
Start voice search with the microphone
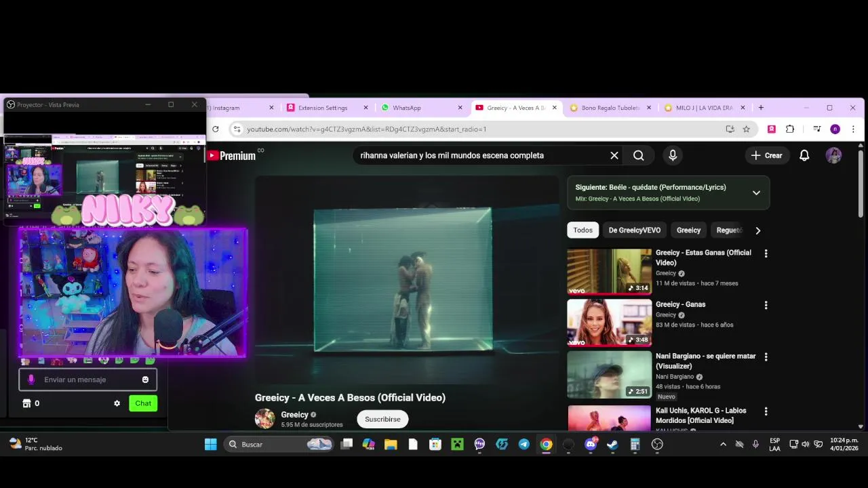pyautogui.click(x=673, y=155)
